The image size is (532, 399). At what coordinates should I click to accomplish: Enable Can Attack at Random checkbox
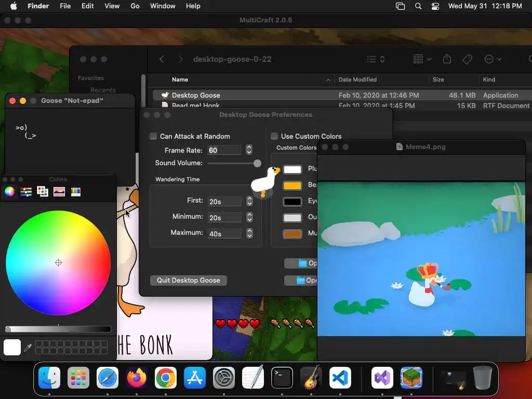tap(153, 137)
